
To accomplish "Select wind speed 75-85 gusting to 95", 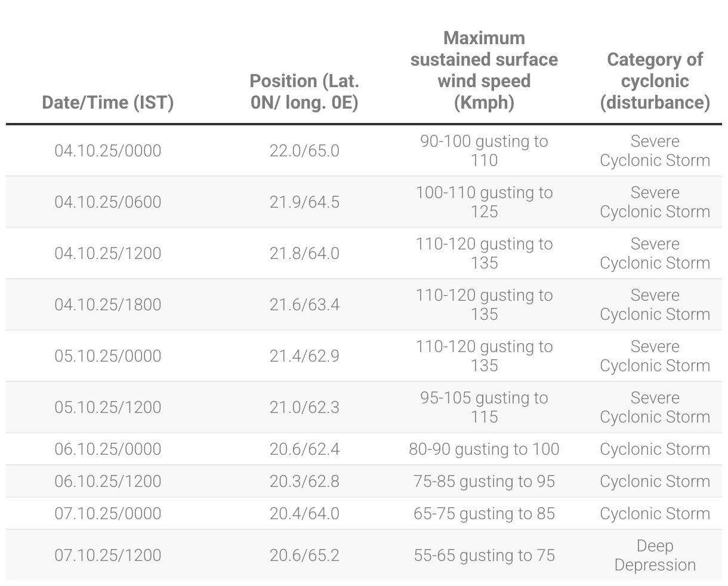I will tap(484, 481).
